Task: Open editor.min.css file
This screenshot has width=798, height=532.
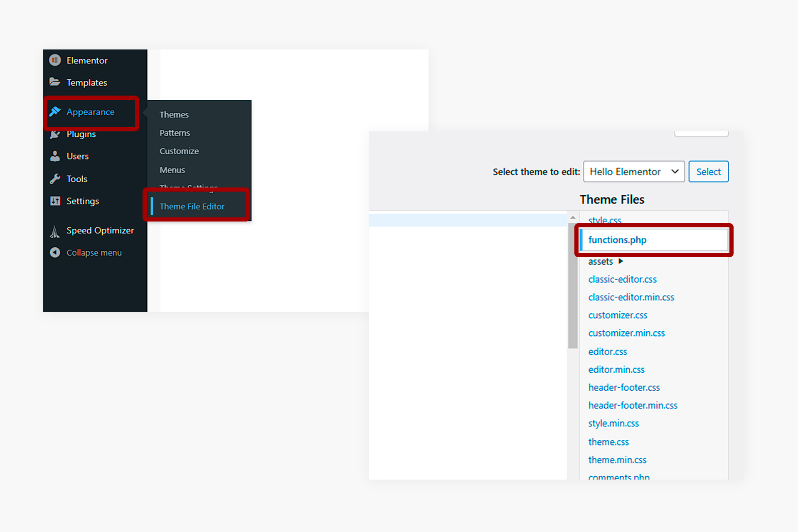Action: (x=616, y=369)
